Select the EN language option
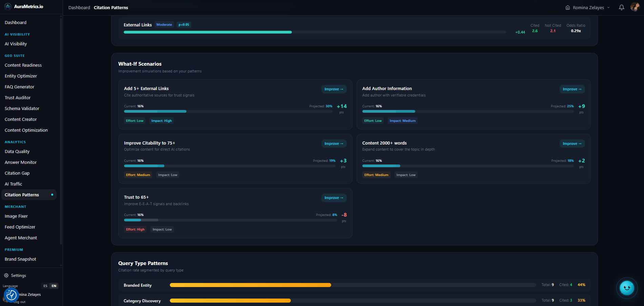The height and width of the screenshot is (306, 644). [x=54, y=286]
